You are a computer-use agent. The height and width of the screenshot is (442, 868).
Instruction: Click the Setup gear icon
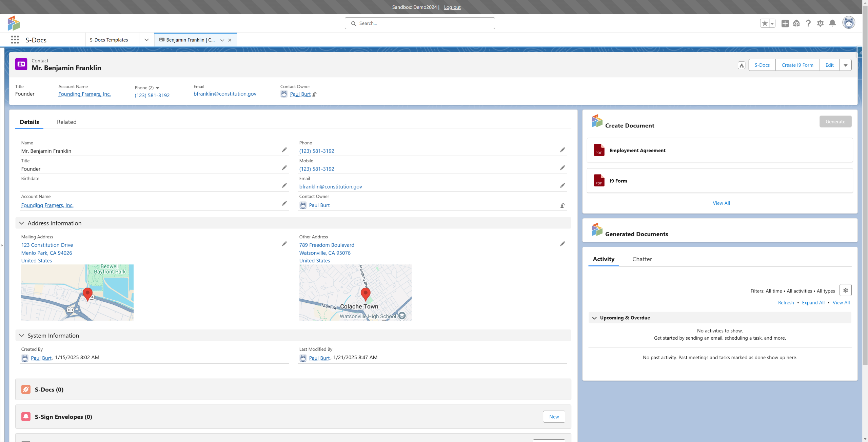(x=820, y=23)
